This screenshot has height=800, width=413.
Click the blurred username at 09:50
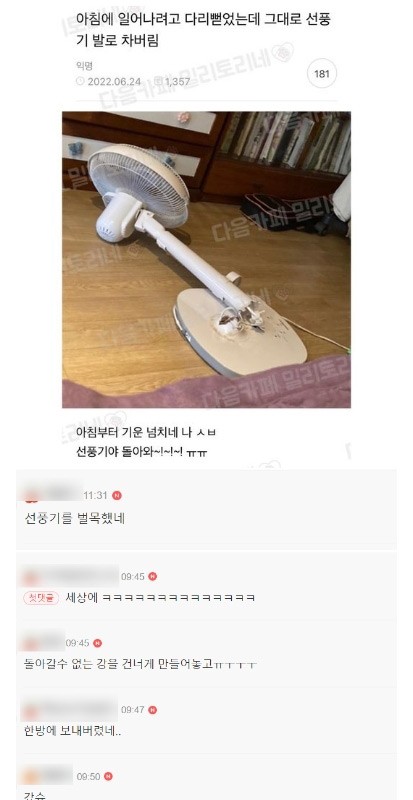pos(46,776)
